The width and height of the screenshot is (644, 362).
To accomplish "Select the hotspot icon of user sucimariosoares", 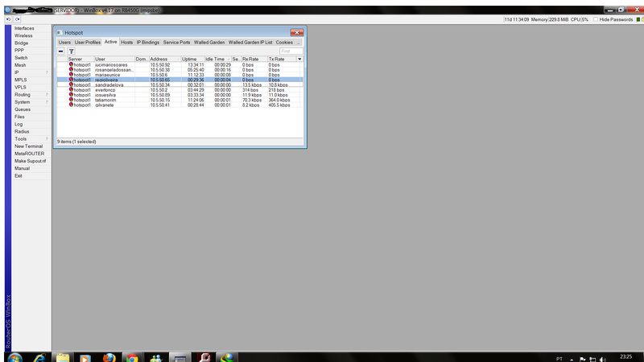I will [71, 64].
